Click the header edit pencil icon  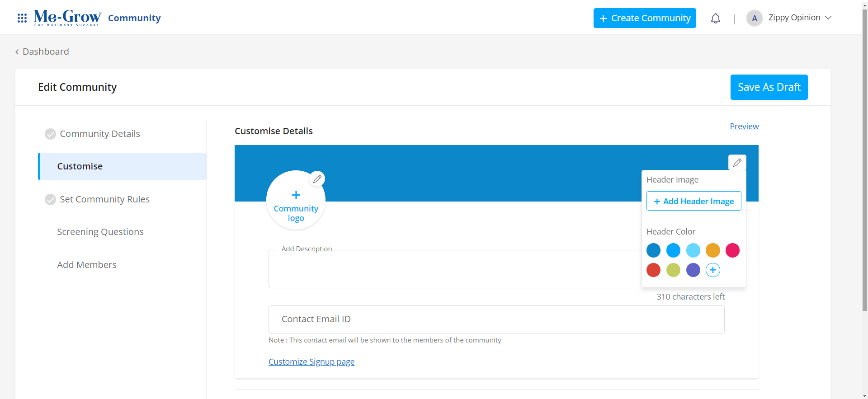coord(737,163)
